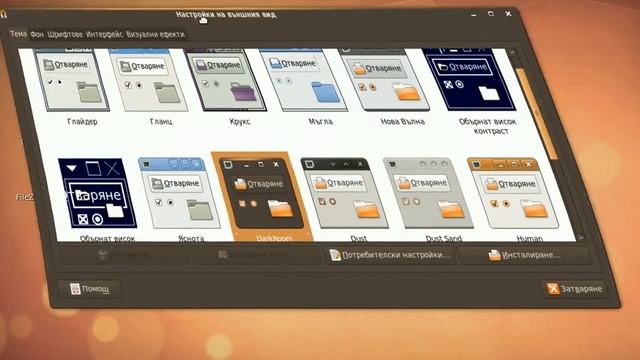Maximize the appearance settings window

(x=491, y=14)
